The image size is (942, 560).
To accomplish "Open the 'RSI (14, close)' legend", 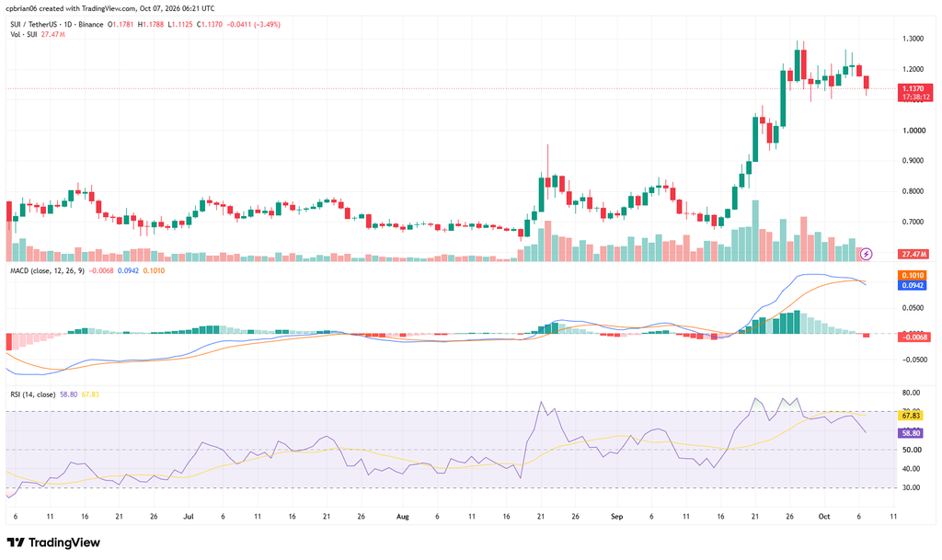I will click(32, 394).
